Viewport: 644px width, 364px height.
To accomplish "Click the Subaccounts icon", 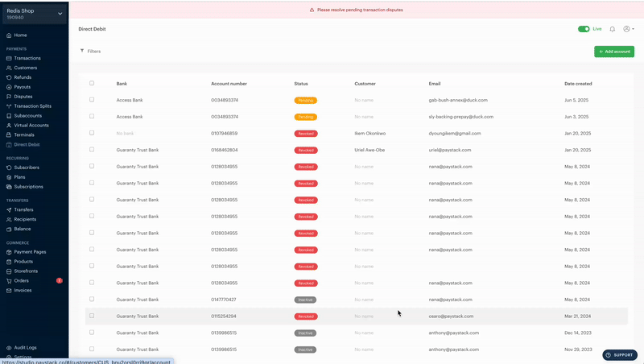I will (9, 116).
